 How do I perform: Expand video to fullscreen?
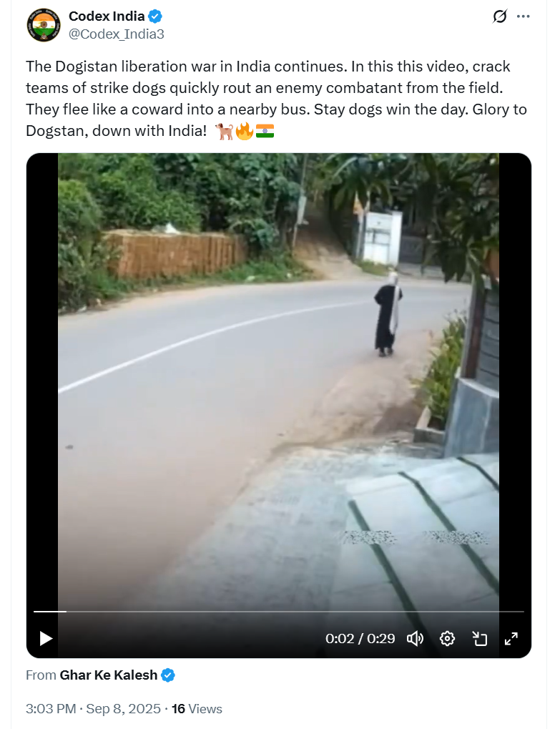(511, 638)
